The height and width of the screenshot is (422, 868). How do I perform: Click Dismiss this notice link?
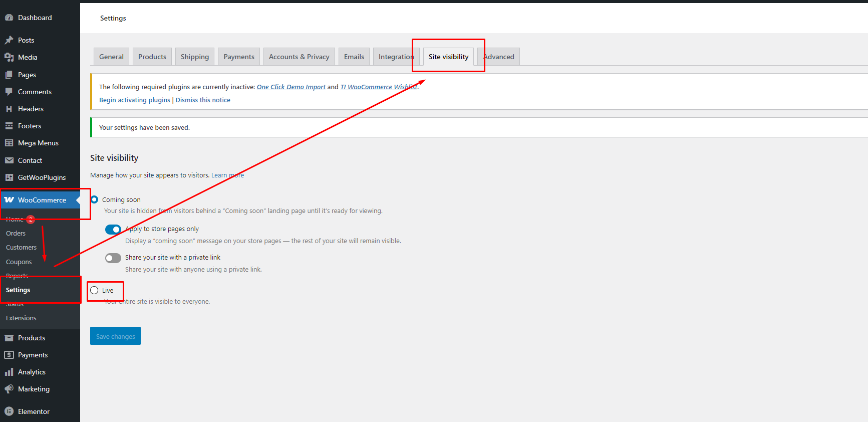click(x=203, y=100)
